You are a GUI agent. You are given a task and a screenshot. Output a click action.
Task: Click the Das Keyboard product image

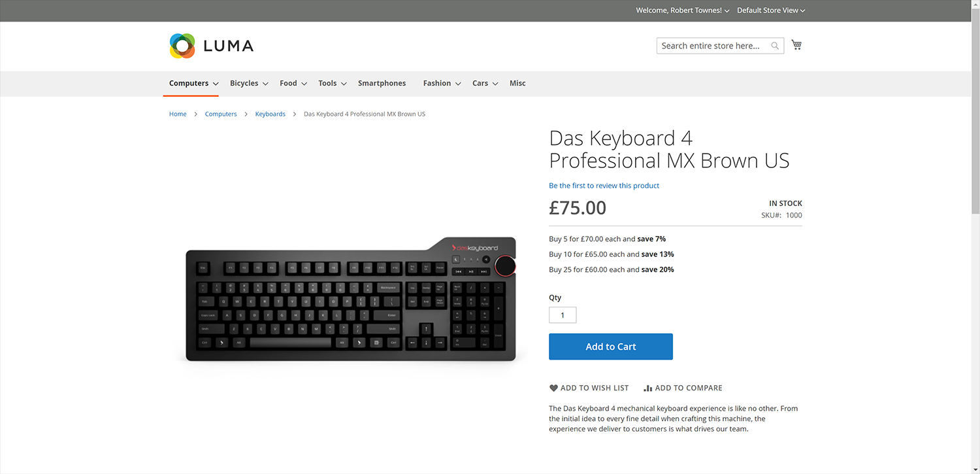351,299
